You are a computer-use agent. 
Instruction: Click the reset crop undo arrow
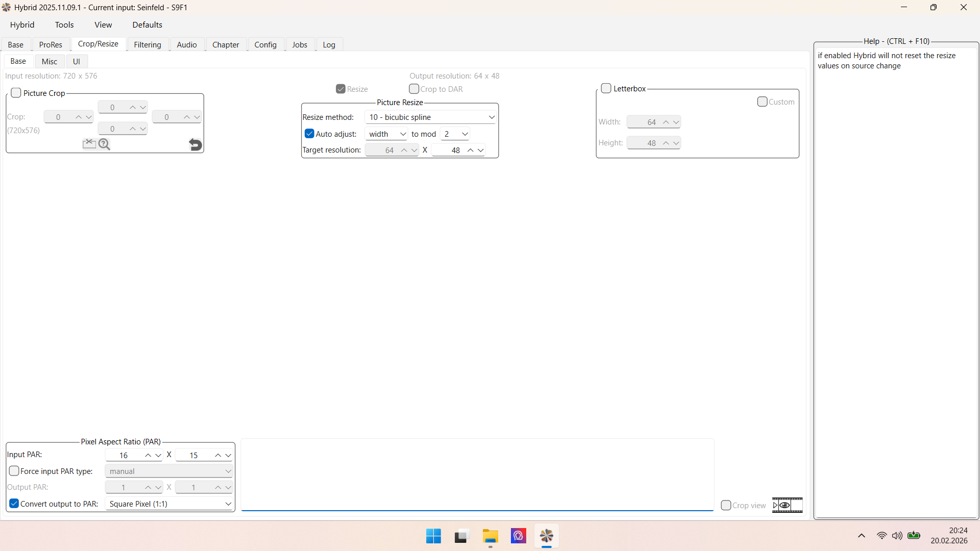click(x=195, y=145)
